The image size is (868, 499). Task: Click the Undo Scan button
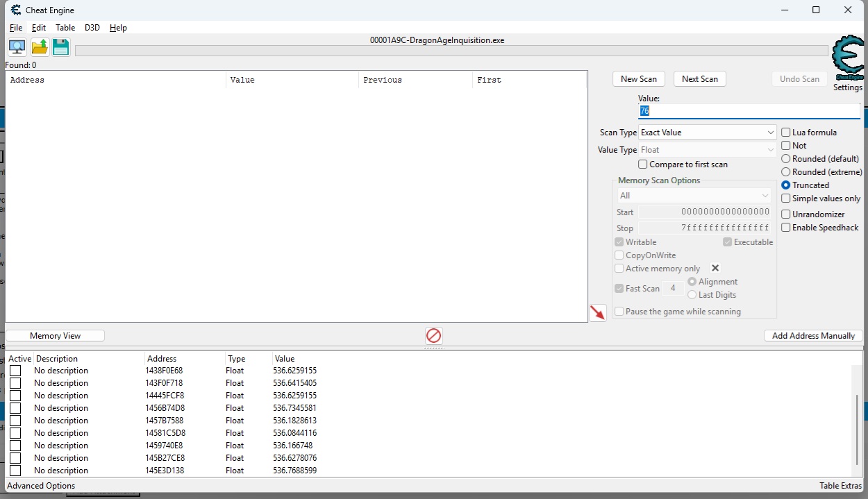pos(800,79)
